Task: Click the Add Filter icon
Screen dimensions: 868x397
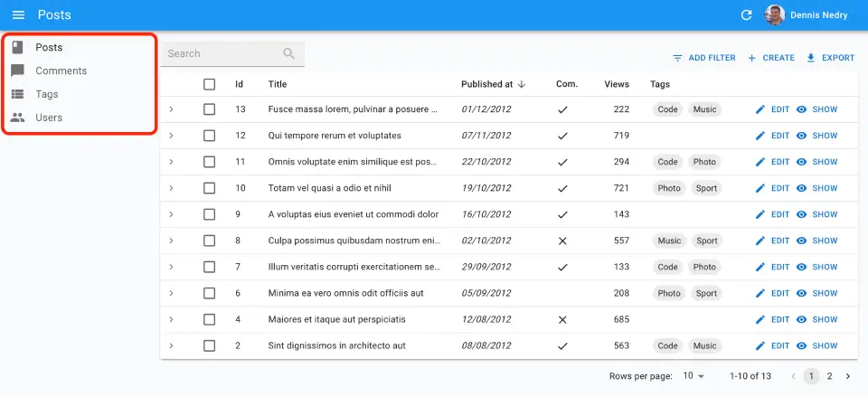Action: [677, 58]
